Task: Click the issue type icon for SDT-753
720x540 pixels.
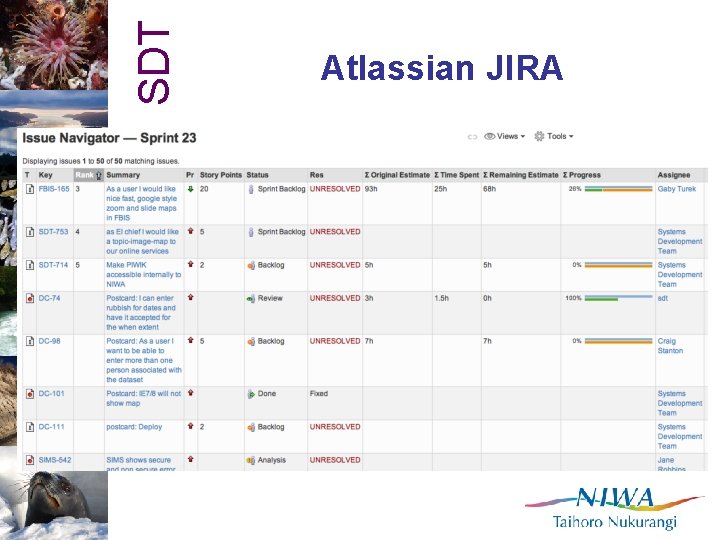Action: click(30, 232)
